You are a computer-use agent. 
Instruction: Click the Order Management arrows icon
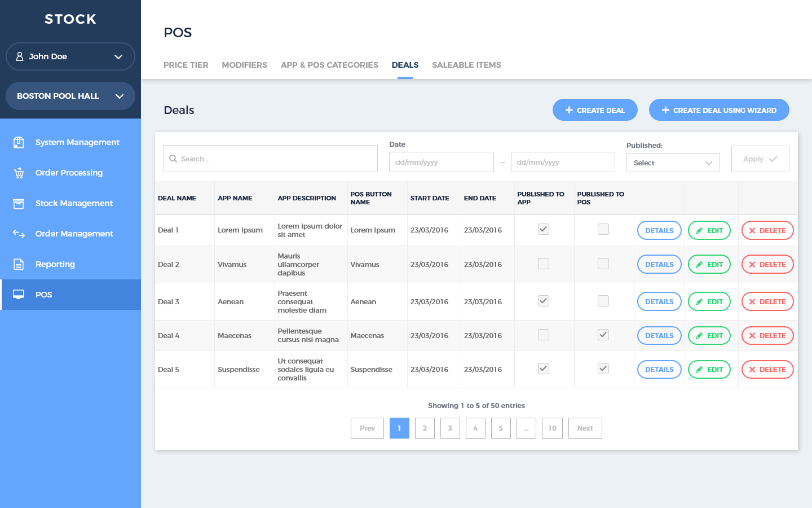[19, 234]
